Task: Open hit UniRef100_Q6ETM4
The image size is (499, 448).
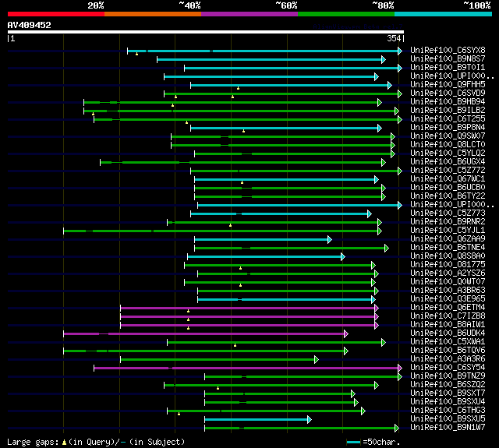Action: [x=448, y=308]
